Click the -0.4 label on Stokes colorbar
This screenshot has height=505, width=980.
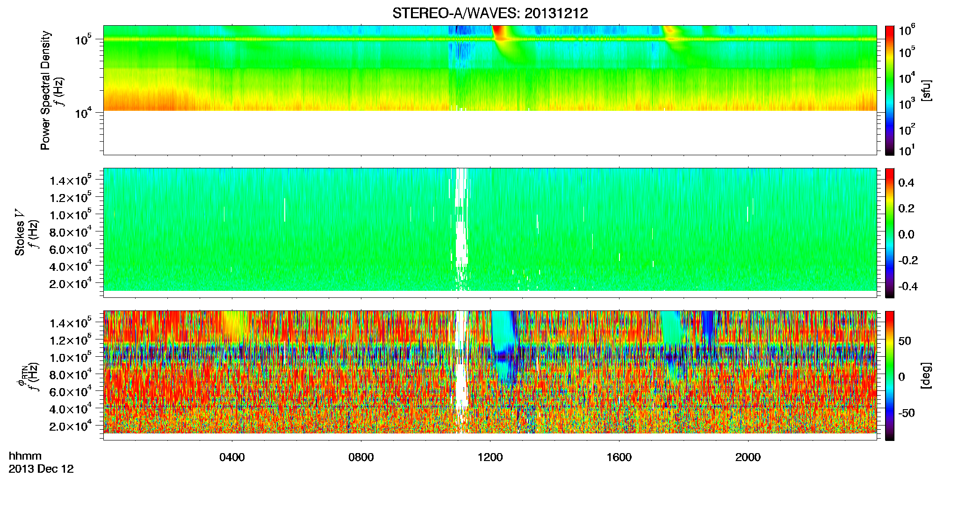pos(908,287)
